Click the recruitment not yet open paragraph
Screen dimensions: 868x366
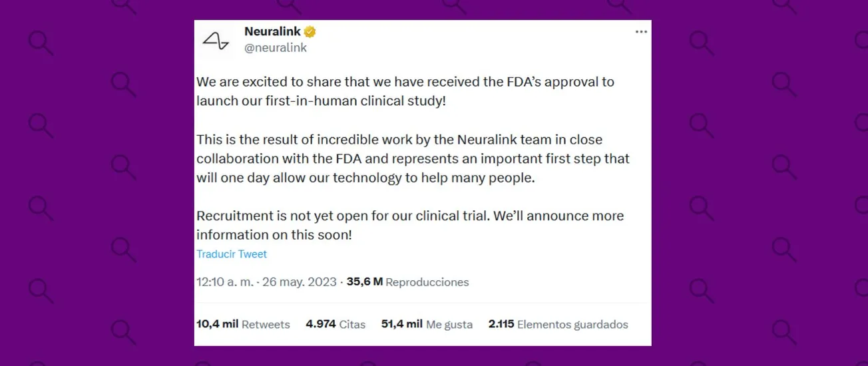pyautogui.click(x=410, y=226)
